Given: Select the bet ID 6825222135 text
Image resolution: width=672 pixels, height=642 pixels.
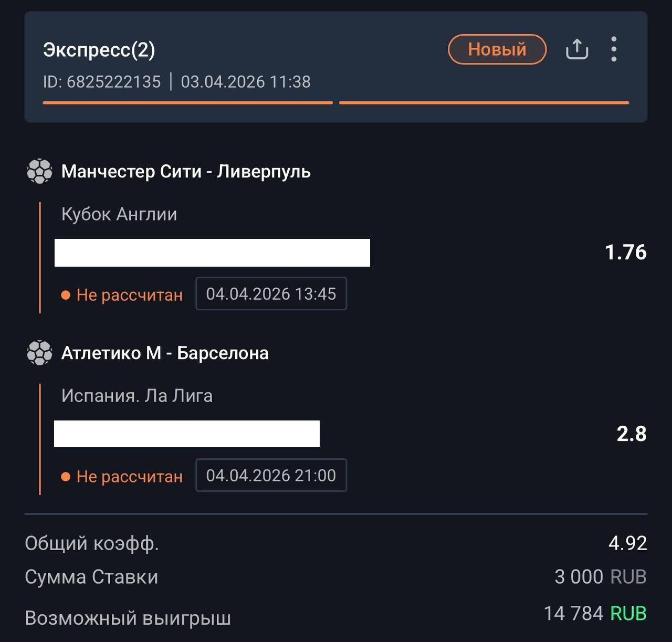Looking at the screenshot, I should click(102, 82).
